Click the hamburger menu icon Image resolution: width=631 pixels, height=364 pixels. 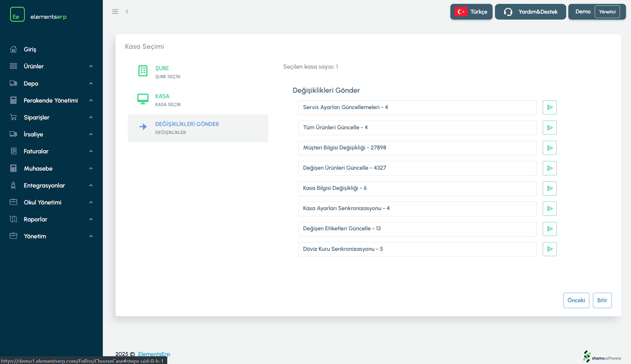pos(115,12)
